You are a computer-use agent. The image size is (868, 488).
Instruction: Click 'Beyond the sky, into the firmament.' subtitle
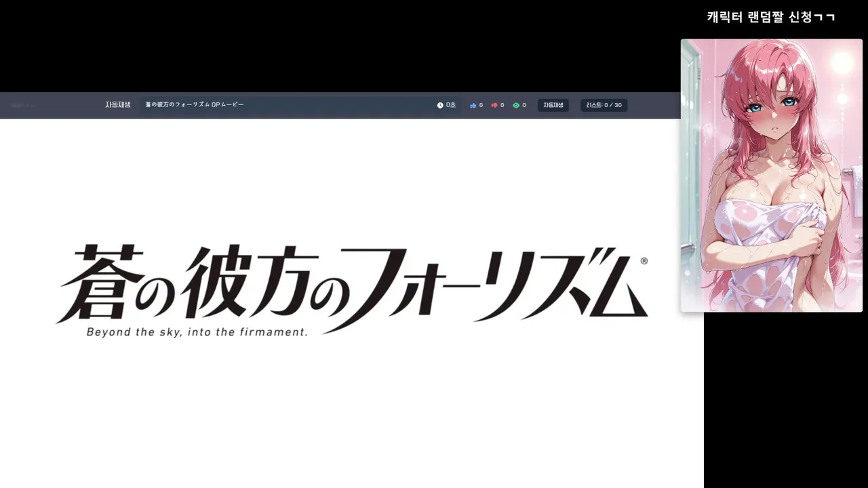197,332
